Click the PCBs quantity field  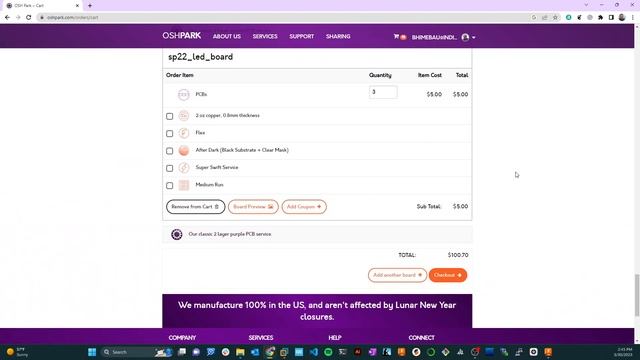[383, 92]
